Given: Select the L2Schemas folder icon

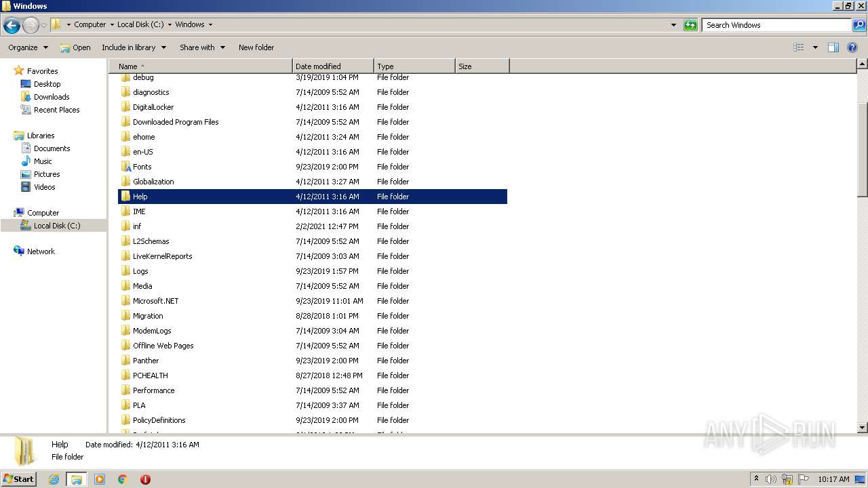Looking at the screenshot, I should [x=125, y=241].
